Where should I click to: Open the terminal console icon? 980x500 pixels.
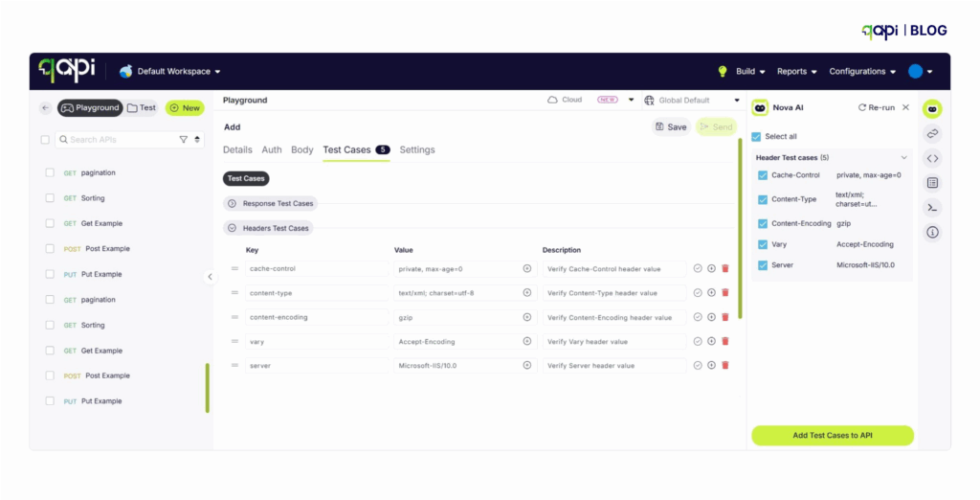(932, 207)
